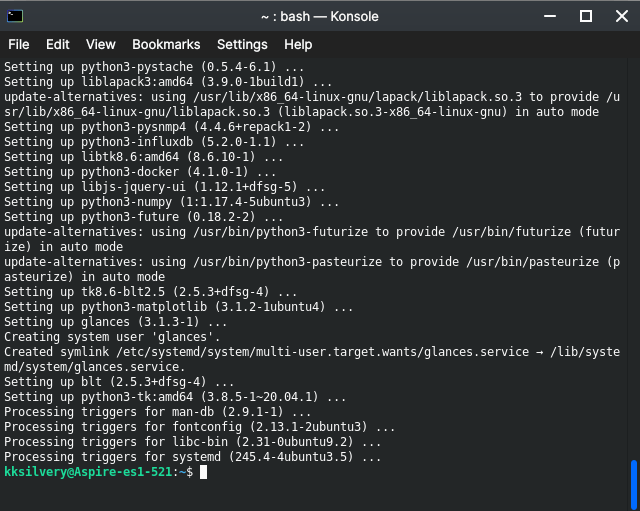Open the View menu
This screenshot has width=640, height=511.
point(101,44)
